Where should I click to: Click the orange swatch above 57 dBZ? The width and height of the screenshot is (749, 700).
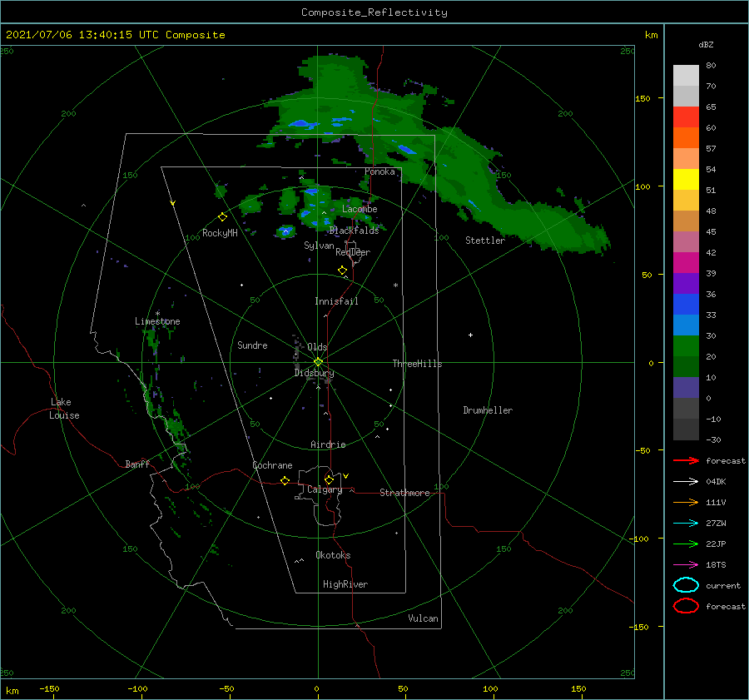(686, 138)
